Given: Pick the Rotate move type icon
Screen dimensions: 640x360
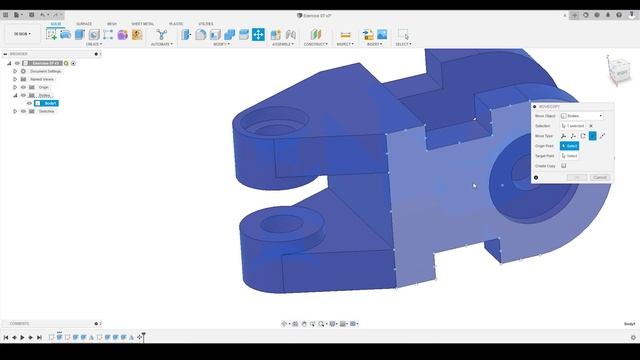Looking at the screenshot, I should pos(583,136).
